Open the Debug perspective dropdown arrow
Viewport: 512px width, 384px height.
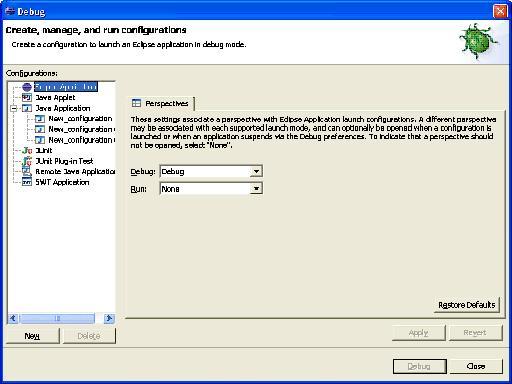point(256,171)
